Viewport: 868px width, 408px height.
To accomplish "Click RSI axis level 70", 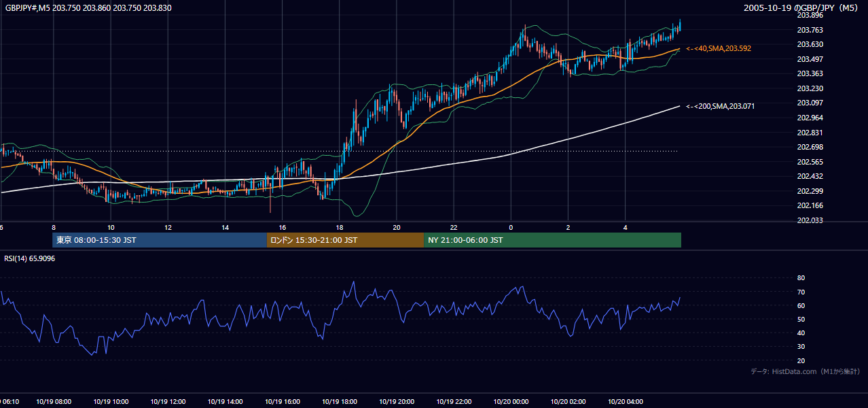I will 801,292.
